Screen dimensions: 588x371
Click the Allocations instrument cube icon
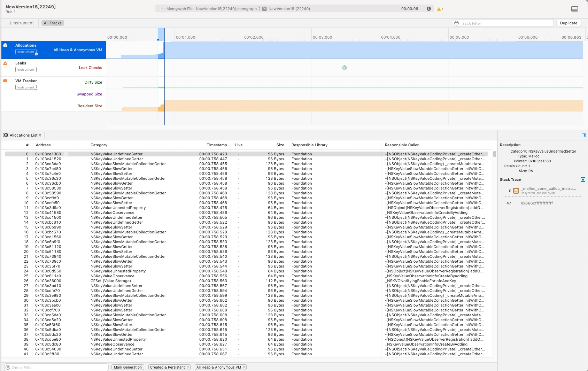pyautogui.click(x=5, y=45)
